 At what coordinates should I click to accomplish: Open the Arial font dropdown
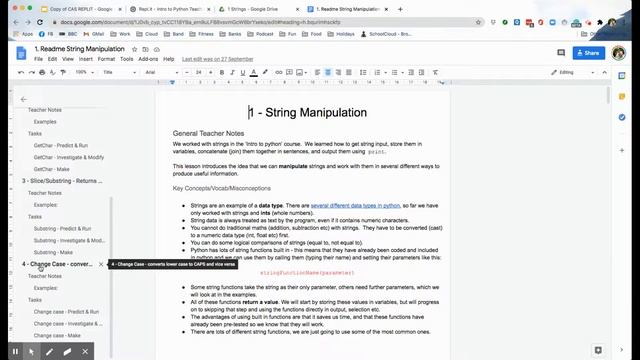162,72
